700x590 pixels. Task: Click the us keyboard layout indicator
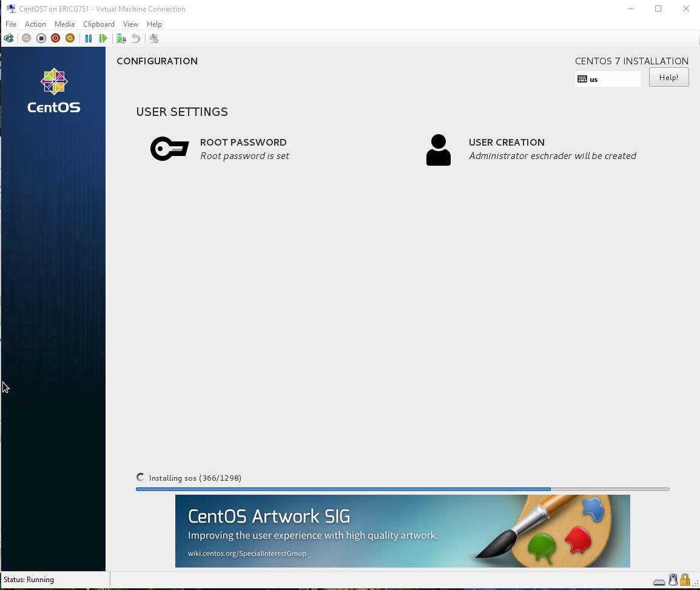tap(608, 79)
